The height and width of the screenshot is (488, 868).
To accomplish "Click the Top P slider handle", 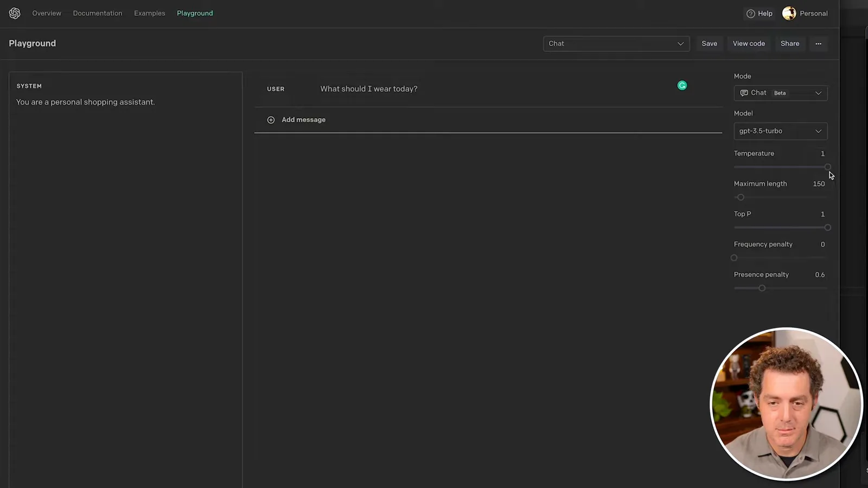I will click(827, 228).
